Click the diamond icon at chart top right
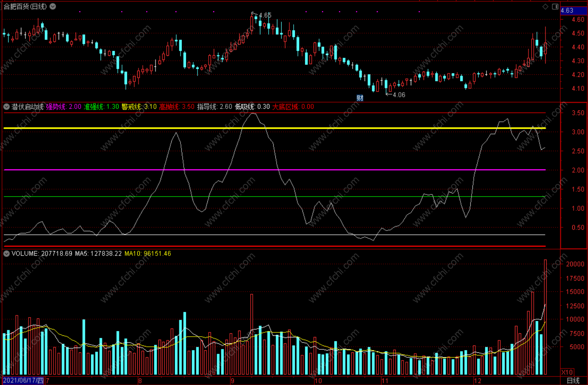The width and height of the screenshot is (588, 385). [546, 6]
